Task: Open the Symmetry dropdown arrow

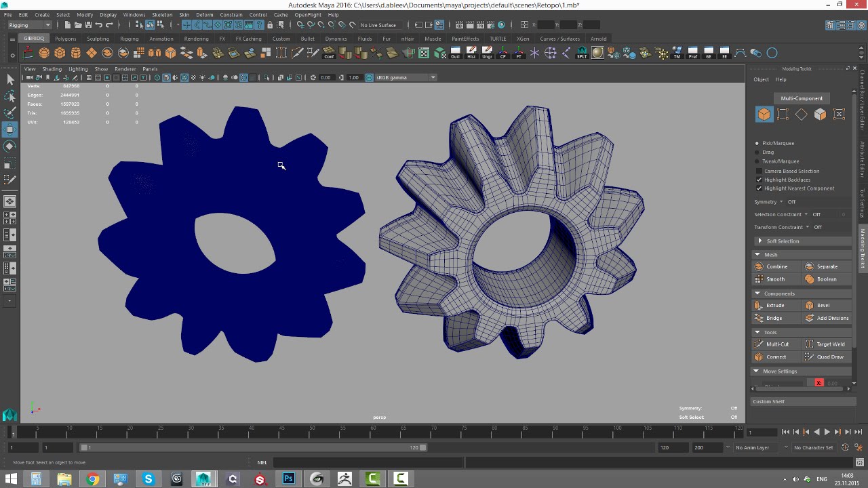Action: [781, 202]
